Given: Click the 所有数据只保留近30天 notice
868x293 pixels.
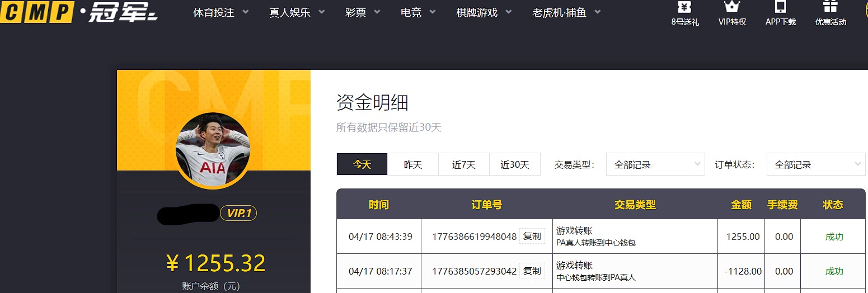Looking at the screenshot, I should tap(389, 127).
